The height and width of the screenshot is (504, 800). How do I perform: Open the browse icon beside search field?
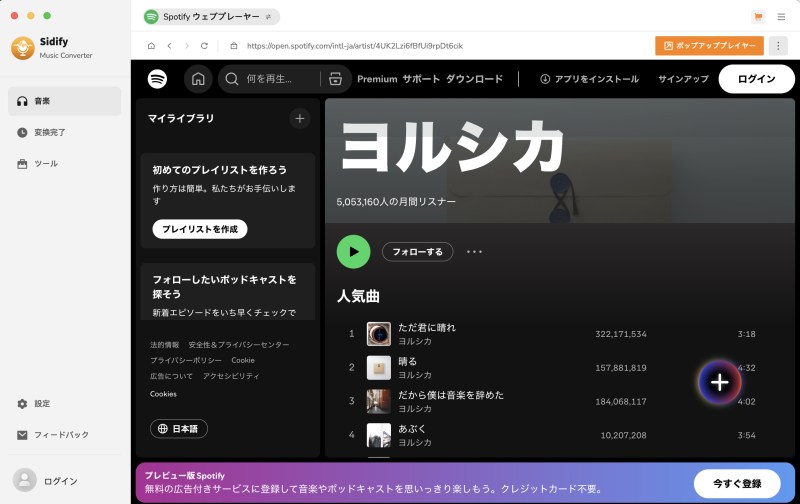335,79
